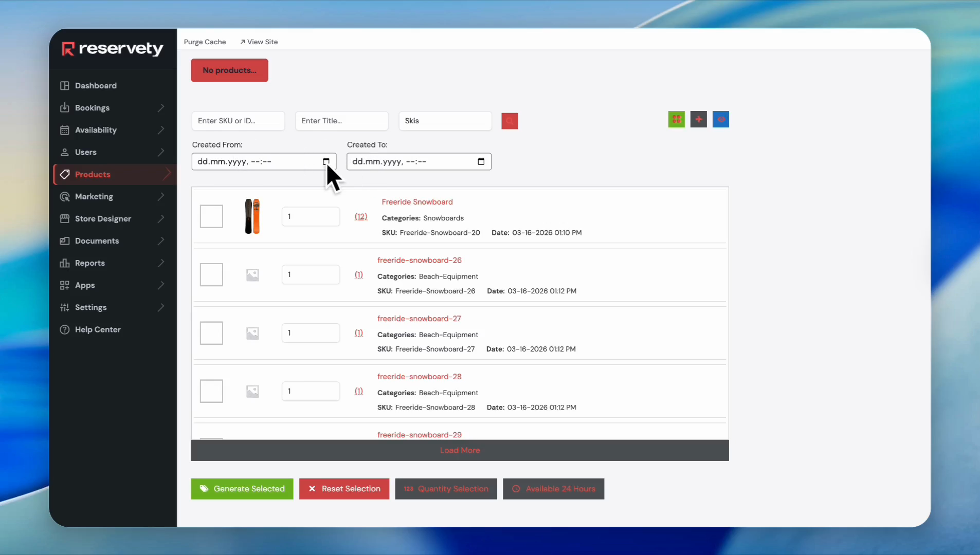Tick the freeride-snowboard-28 checkbox

[211, 391]
